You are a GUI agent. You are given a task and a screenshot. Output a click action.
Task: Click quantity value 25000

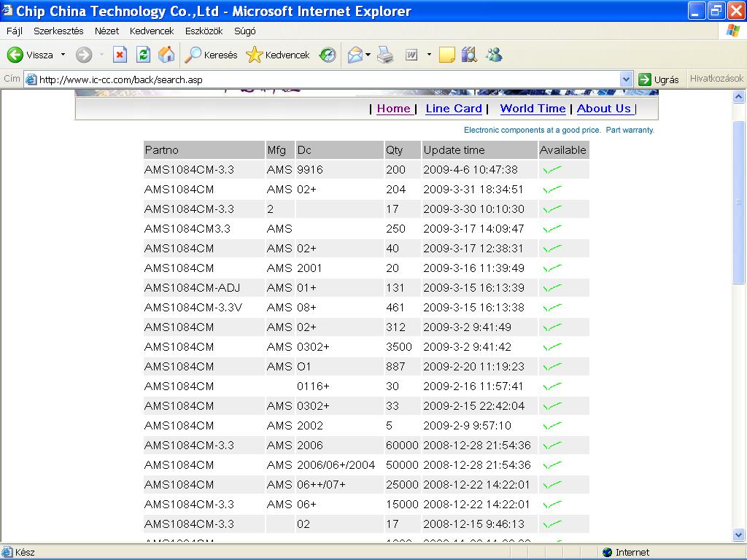[x=402, y=485]
